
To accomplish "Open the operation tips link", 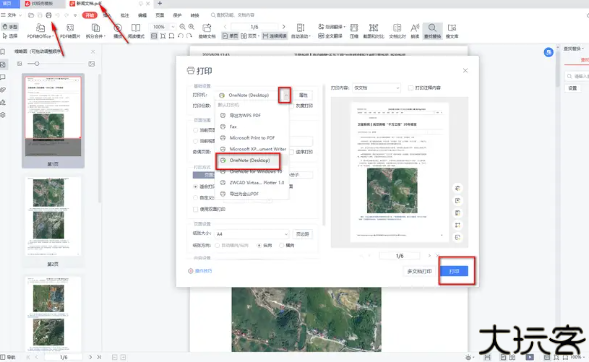I will click(x=200, y=271).
